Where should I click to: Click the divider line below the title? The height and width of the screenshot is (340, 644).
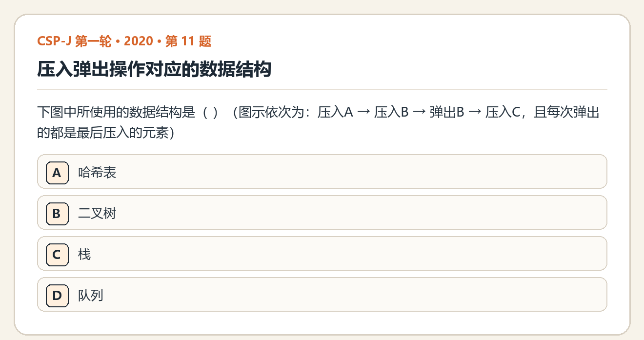tap(322, 89)
